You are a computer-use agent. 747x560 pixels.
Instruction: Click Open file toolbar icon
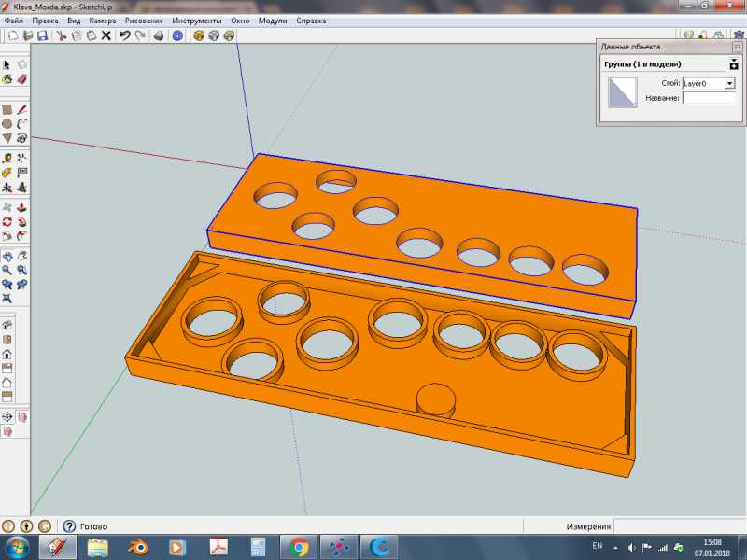click(28, 35)
